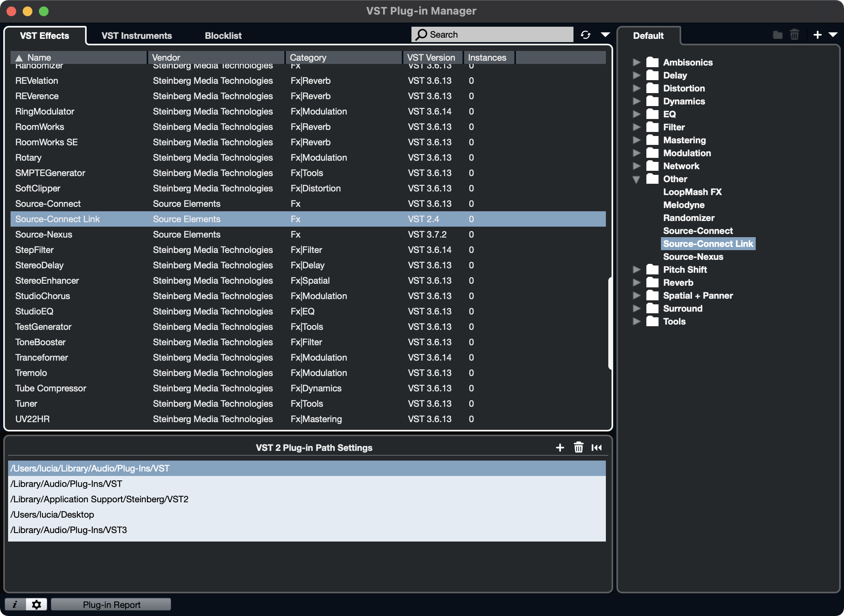
Task: Open the display options dropdown arrow beside refresh
Action: 605,35
